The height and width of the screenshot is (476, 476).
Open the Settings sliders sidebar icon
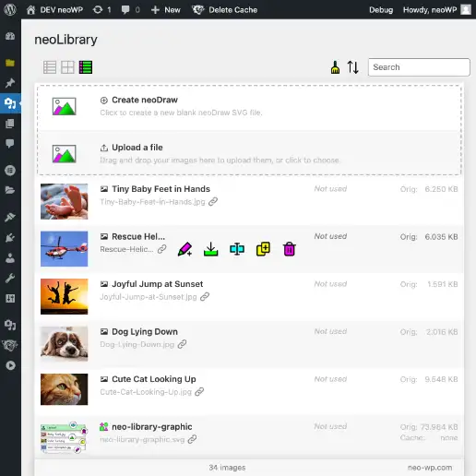10,298
